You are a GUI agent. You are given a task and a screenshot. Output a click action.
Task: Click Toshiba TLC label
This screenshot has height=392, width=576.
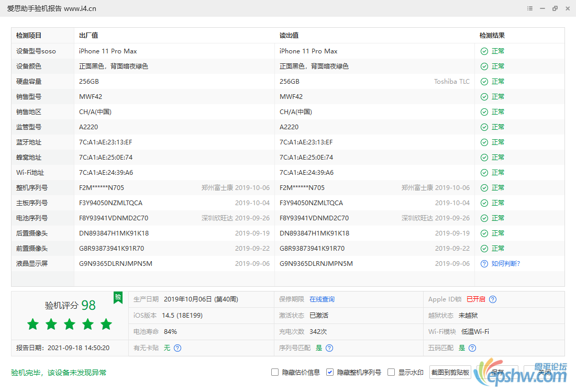(x=452, y=82)
